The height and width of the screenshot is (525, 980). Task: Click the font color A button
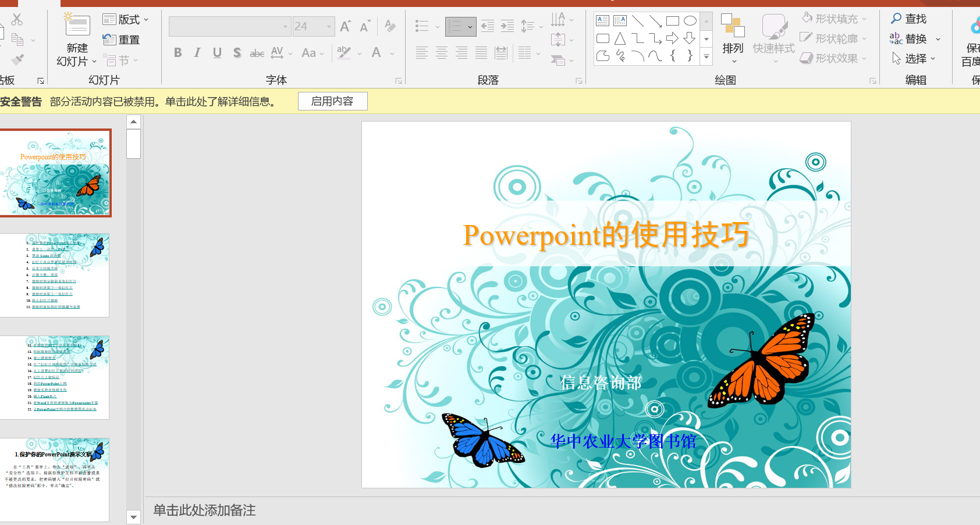[x=377, y=53]
